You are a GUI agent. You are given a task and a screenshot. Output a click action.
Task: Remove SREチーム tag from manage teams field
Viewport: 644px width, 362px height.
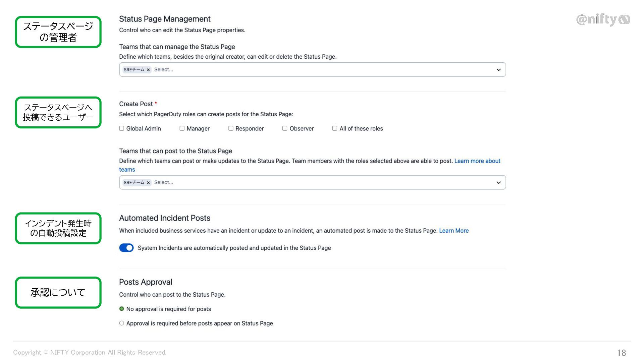[148, 70]
